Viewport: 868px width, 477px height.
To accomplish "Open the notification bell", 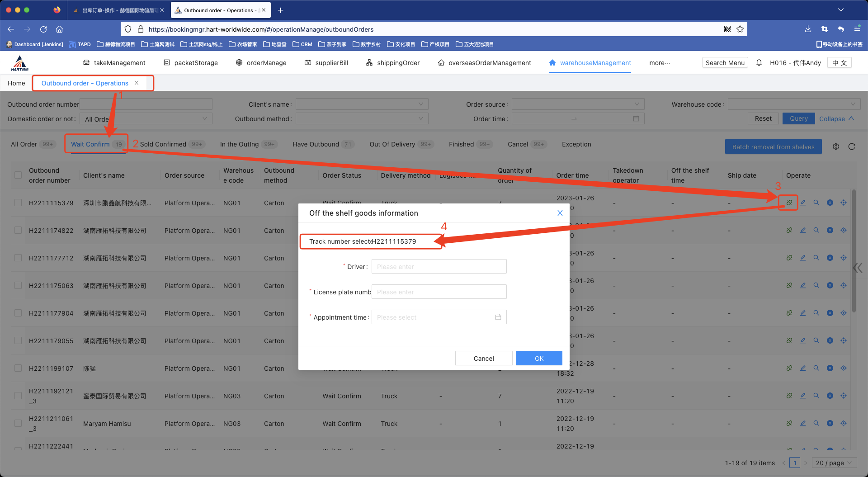I will tap(759, 63).
